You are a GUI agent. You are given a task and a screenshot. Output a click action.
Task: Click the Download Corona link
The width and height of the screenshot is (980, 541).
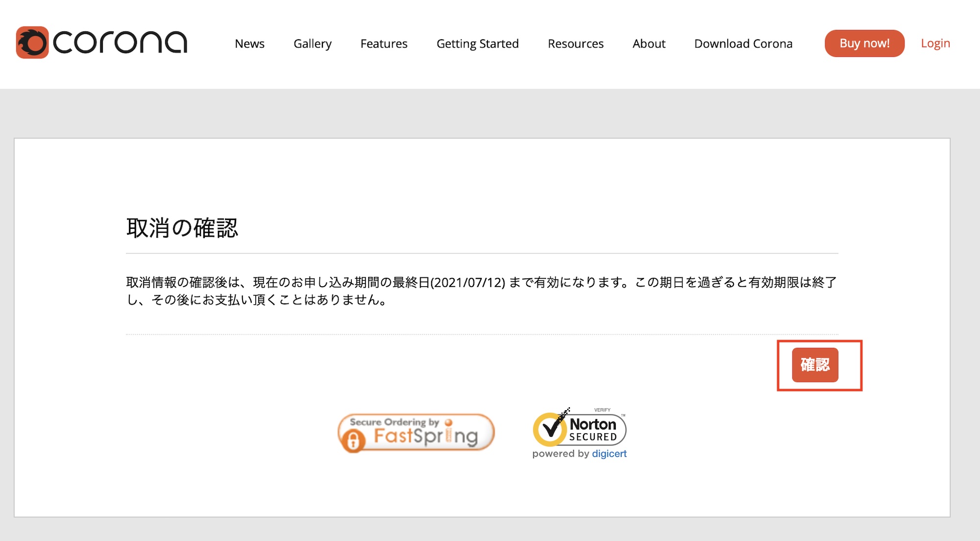[x=743, y=44]
